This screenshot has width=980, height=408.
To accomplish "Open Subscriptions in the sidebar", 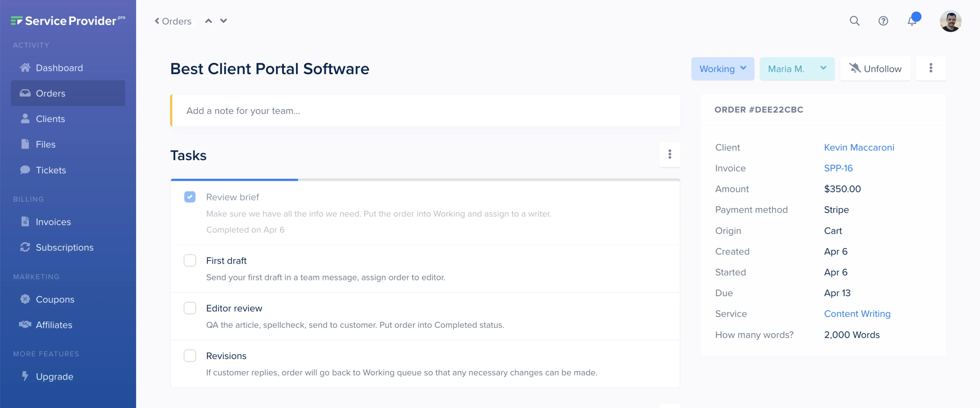I will coord(68,247).
